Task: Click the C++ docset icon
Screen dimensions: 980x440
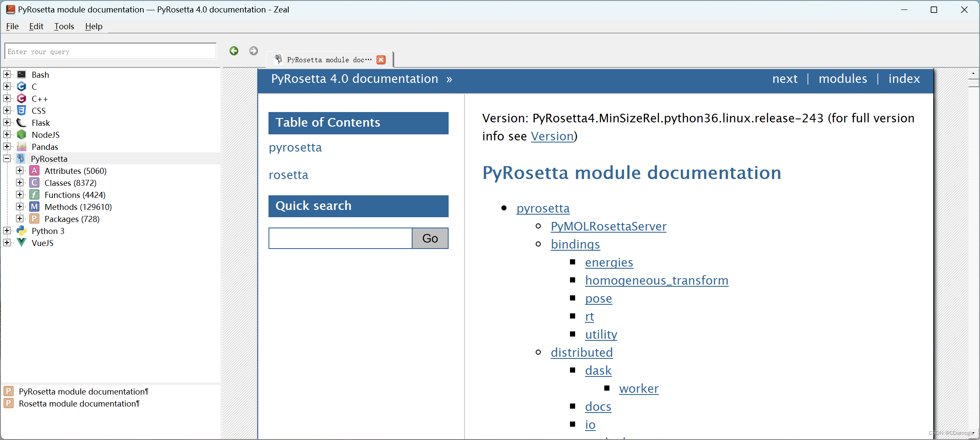Action: [21, 99]
